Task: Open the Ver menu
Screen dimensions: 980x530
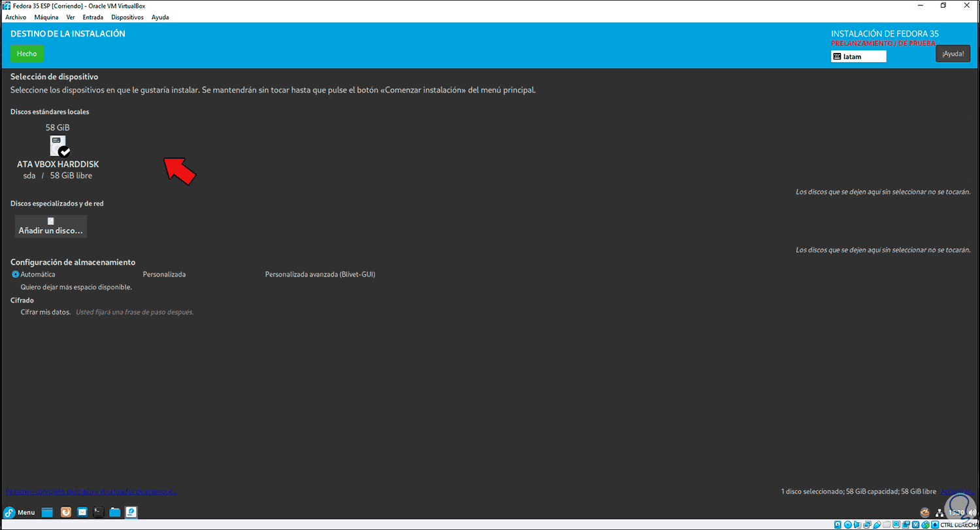Action: click(x=71, y=17)
